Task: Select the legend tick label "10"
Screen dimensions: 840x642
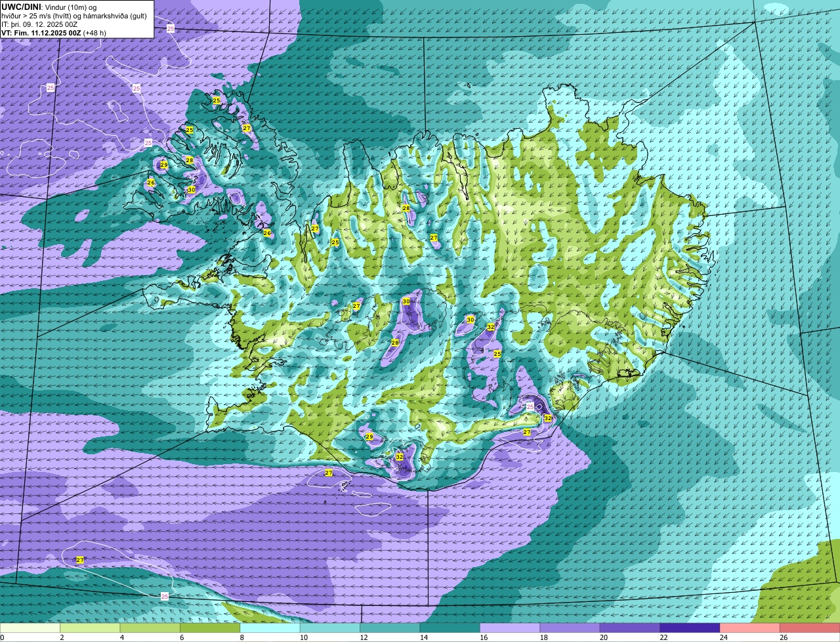Action: 303,637
